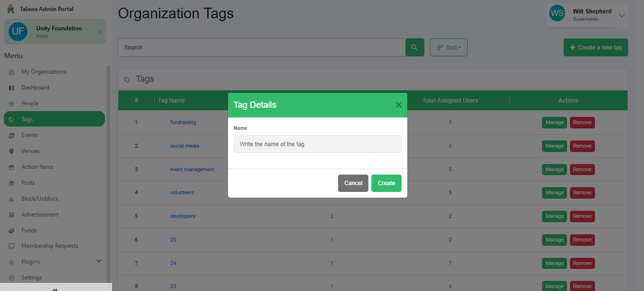Expand the Plugins menu chevron

point(99,261)
